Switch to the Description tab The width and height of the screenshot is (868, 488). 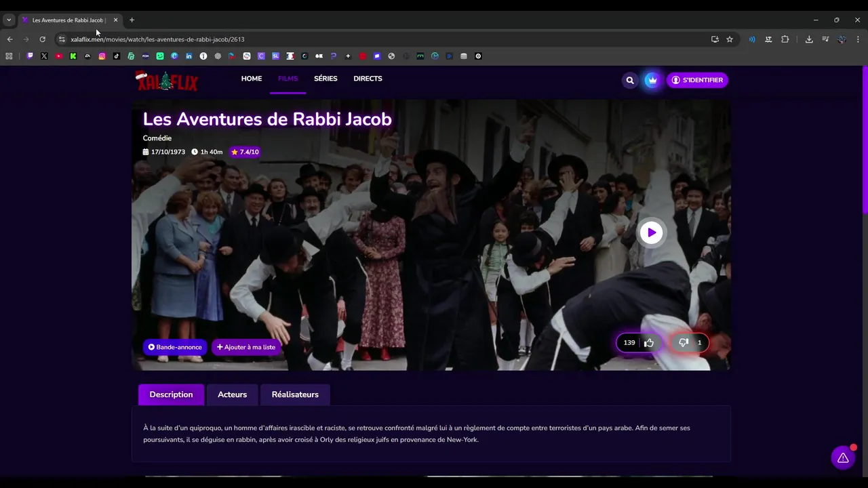pos(171,394)
